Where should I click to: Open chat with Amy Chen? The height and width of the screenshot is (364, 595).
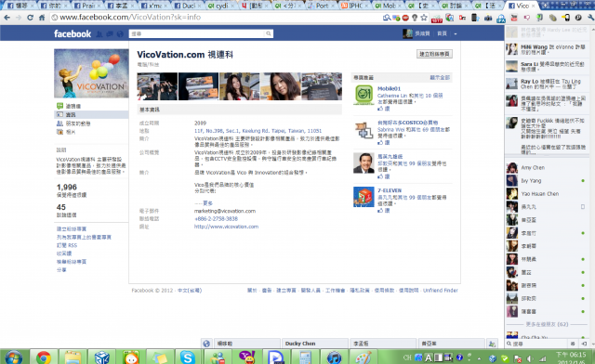547,167
